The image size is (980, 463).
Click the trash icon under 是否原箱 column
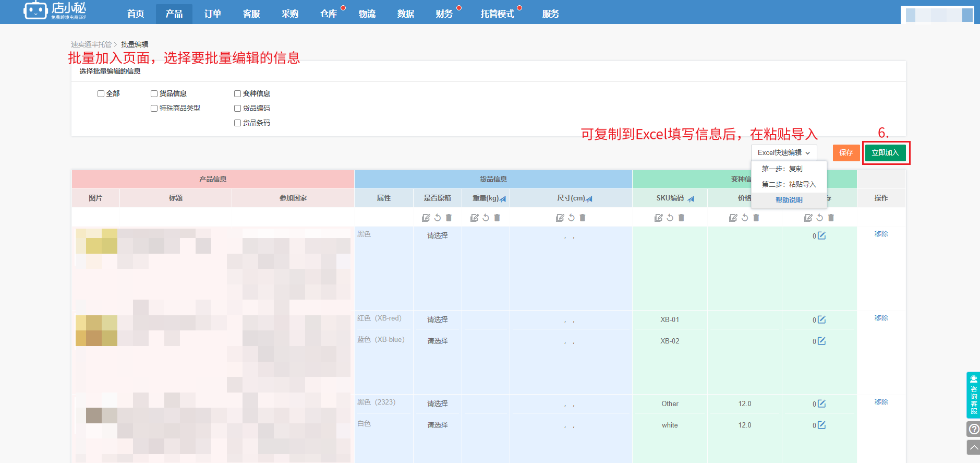[449, 218]
